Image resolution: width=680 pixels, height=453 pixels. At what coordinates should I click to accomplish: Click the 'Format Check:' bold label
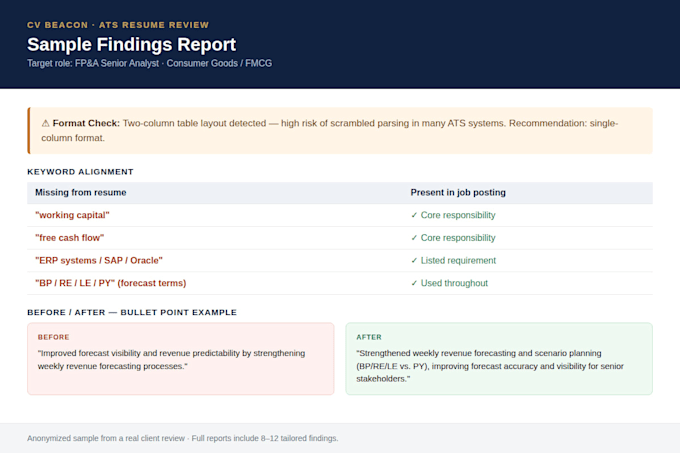pyautogui.click(x=86, y=123)
